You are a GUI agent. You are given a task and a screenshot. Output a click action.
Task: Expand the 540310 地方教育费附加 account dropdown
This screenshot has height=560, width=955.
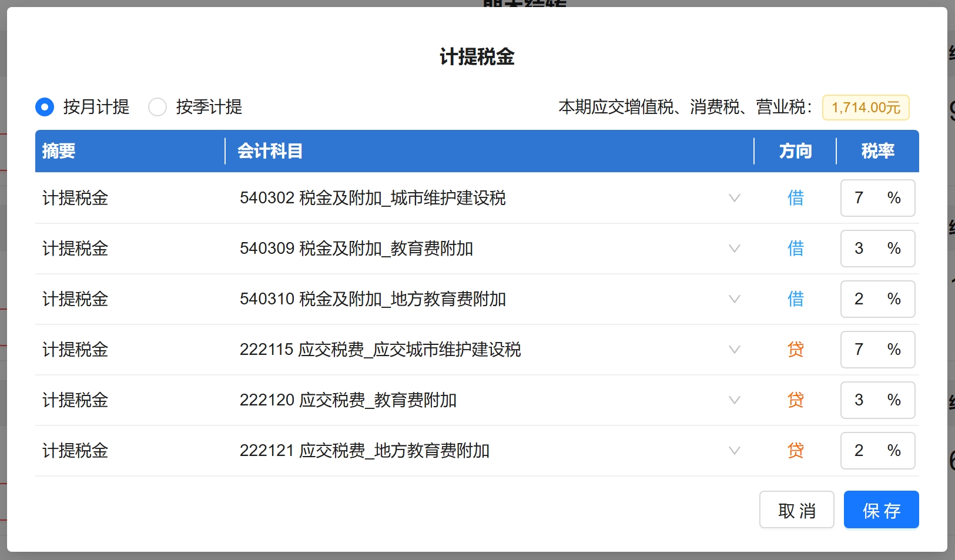[734, 299]
